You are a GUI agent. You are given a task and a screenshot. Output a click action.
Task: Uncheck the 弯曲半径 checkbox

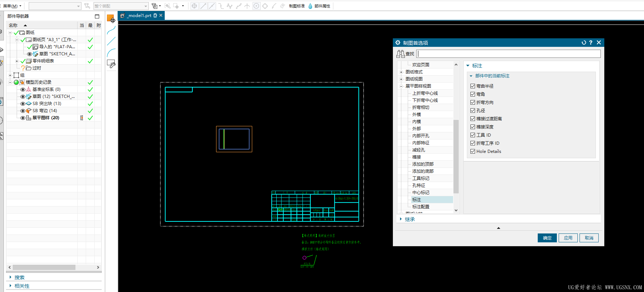coord(473,86)
